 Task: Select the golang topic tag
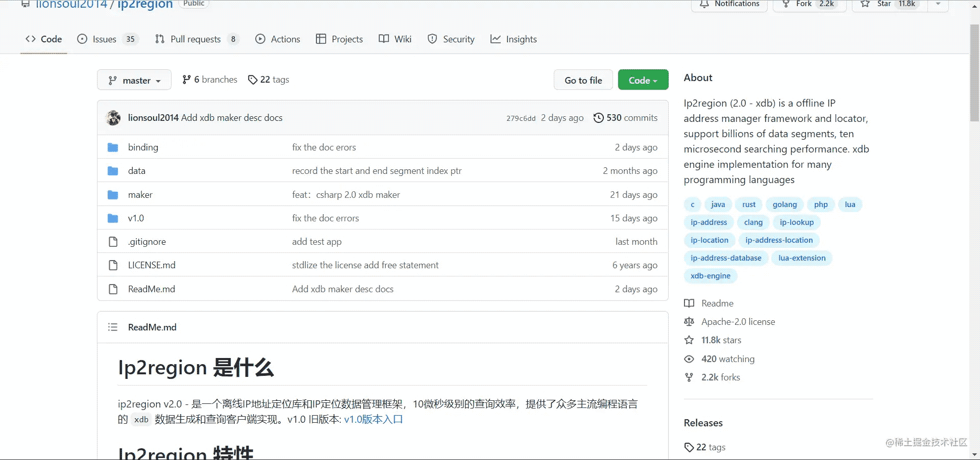pyautogui.click(x=784, y=205)
